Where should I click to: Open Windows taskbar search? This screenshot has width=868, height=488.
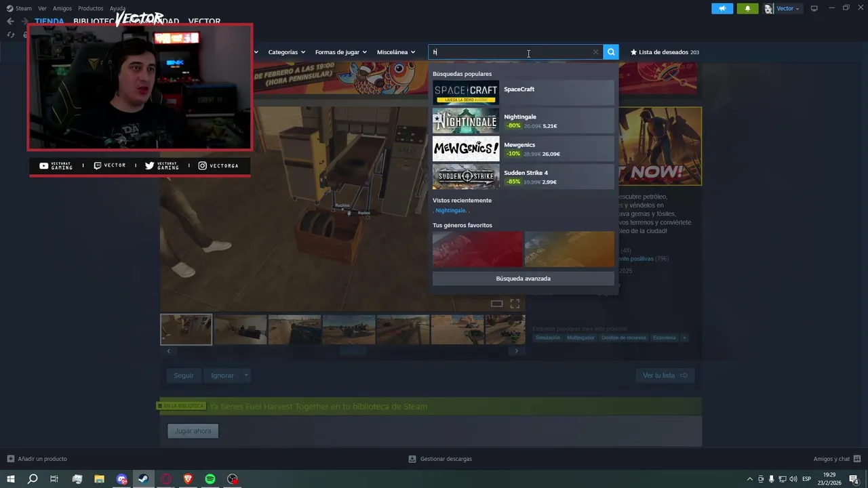tap(33, 479)
